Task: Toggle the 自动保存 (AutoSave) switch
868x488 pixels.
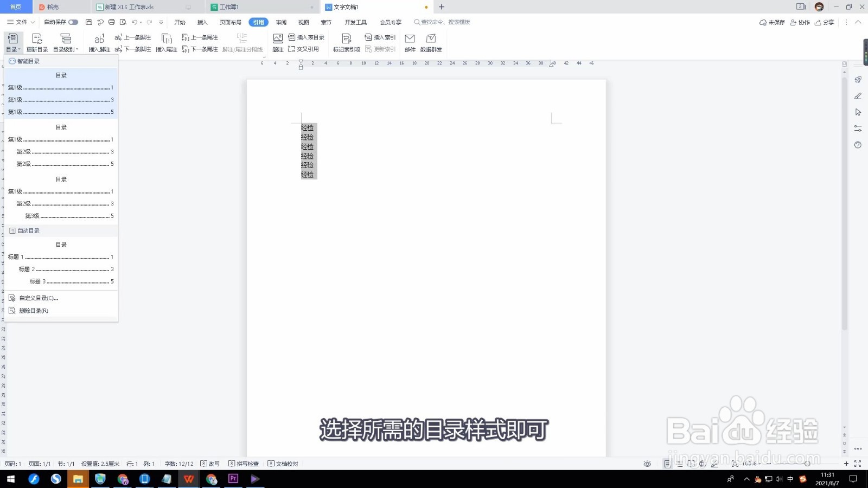Action: tap(73, 22)
